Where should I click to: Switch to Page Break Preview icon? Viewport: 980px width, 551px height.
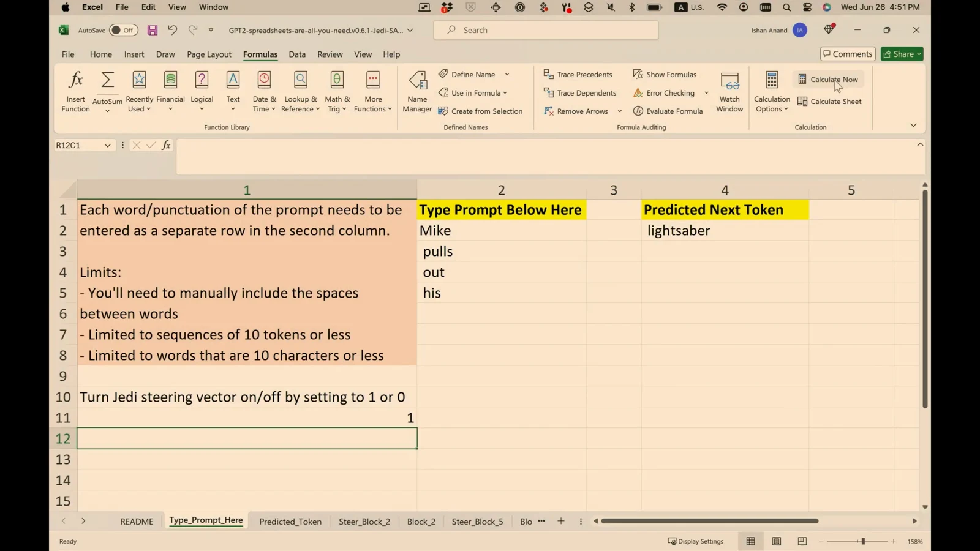[802, 541]
